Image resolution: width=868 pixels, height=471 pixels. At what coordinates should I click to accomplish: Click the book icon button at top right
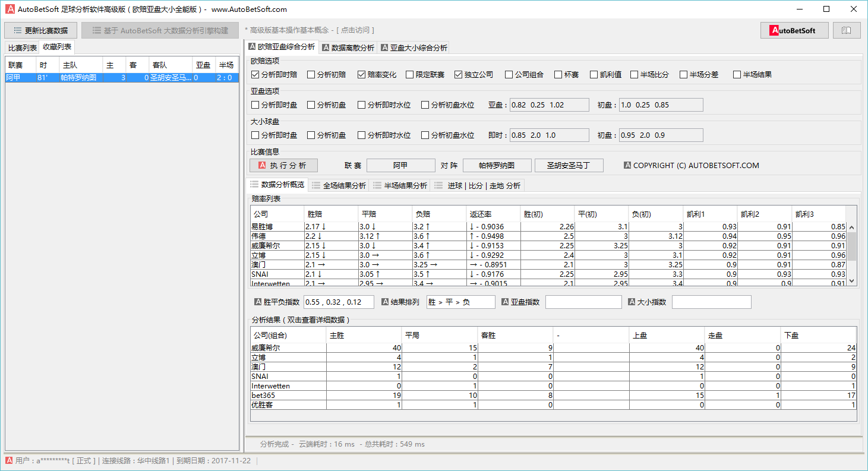click(x=847, y=30)
